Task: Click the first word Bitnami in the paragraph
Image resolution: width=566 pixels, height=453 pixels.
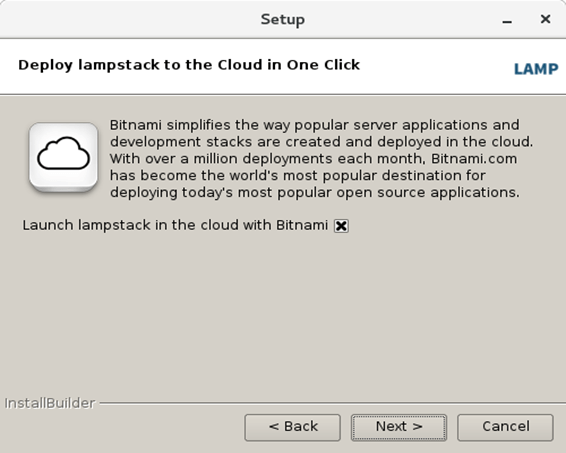Action: click(135, 125)
